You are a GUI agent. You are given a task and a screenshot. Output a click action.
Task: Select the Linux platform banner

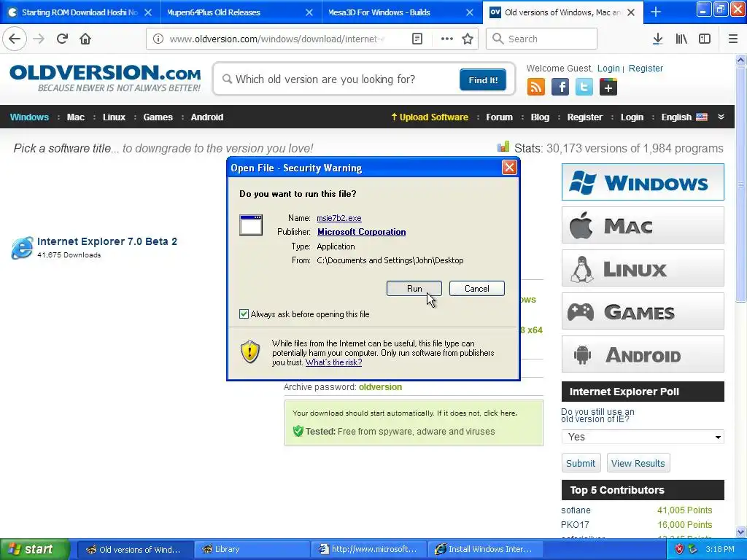pos(643,268)
